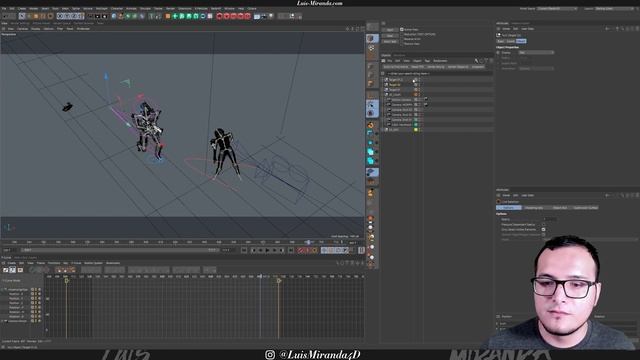Click the blue ring deformer icon in toolbar
The width and height of the screenshot is (640, 360).
[x=202, y=16]
